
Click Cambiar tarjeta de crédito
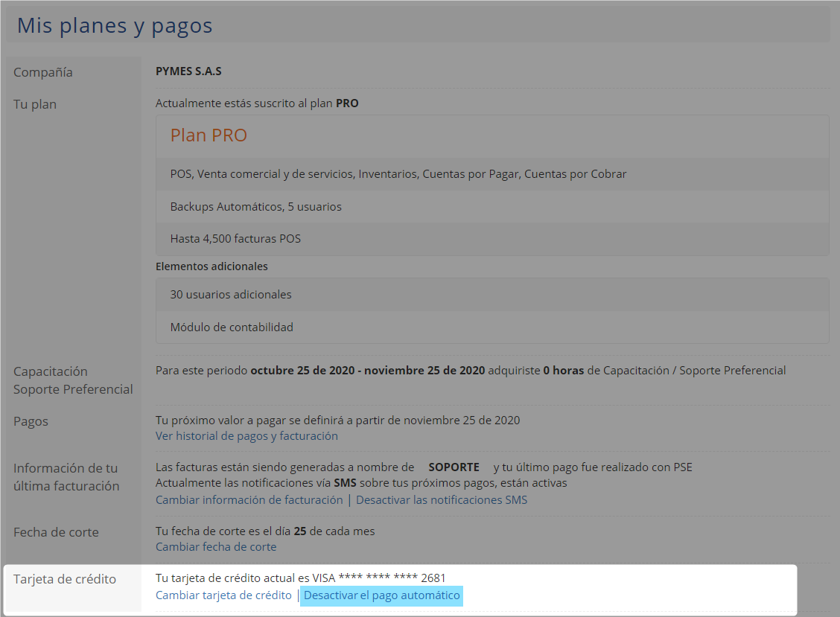(223, 595)
